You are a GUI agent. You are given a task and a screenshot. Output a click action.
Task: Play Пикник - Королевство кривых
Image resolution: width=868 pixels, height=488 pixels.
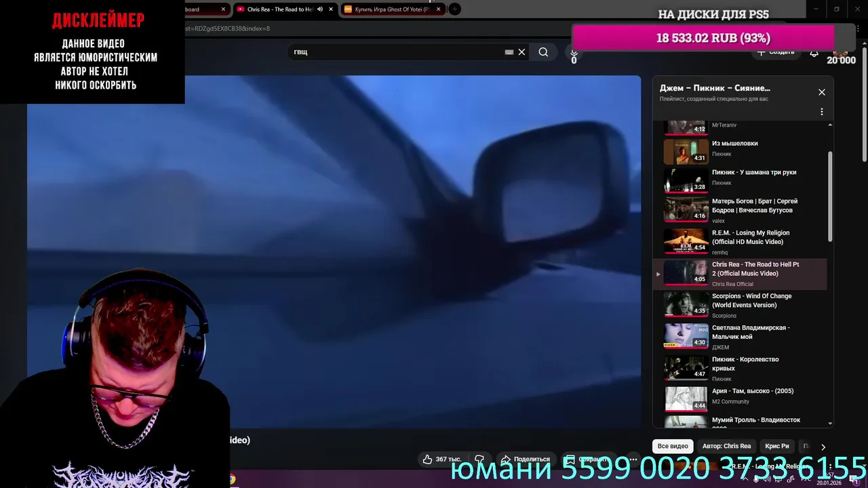[740, 369]
